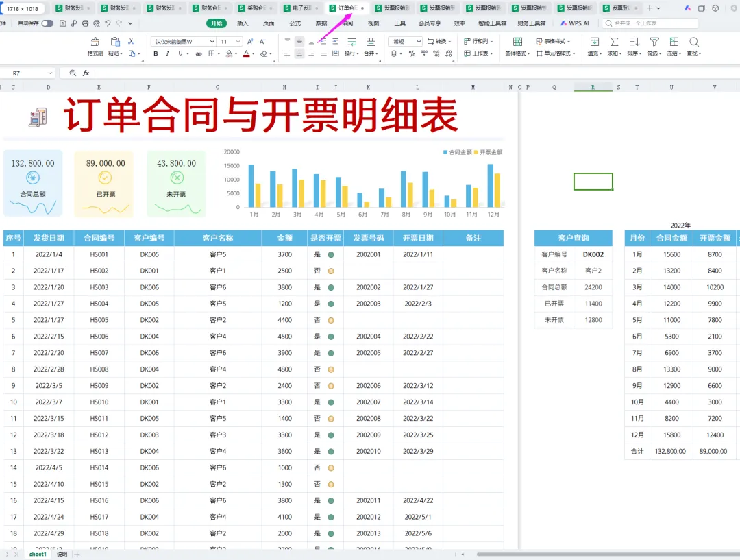This screenshot has height=560, width=740.
Task: Expand the quick access toolbar customize chevron
Action: pos(130,23)
